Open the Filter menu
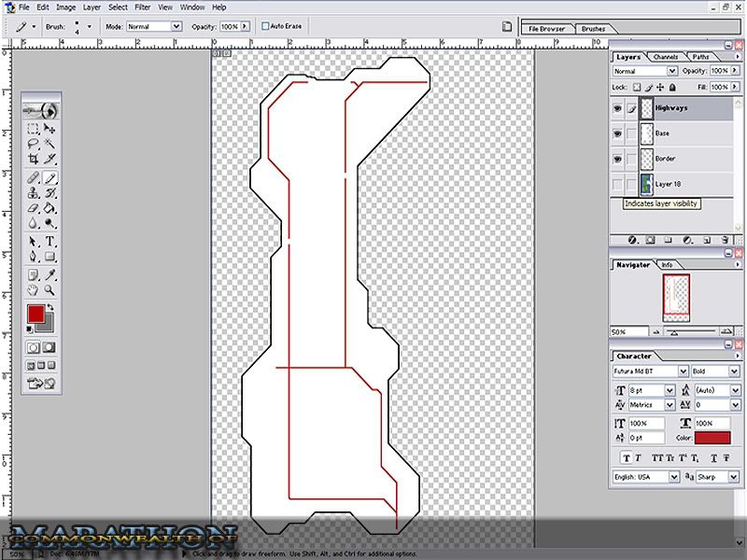Image resolution: width=747 pixels, height=560 pixels. pyautogui.click(x=142, y=7)
